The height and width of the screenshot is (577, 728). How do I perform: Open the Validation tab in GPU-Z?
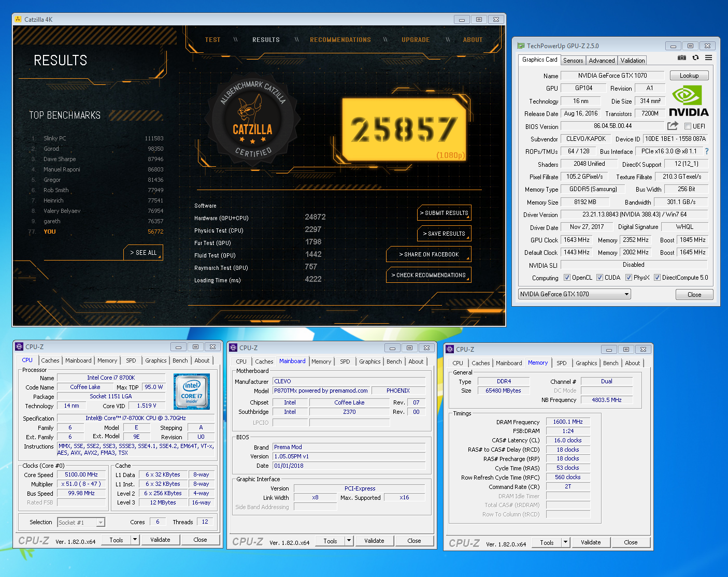633,61
